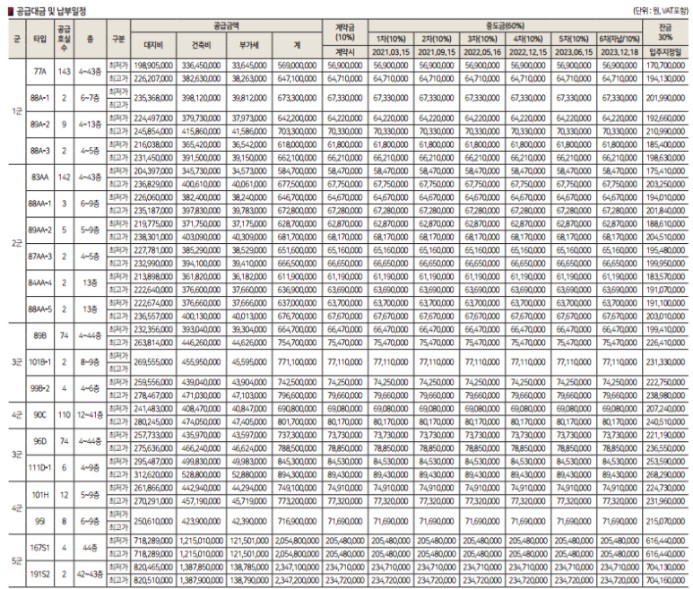Click supply count 110
Image resolution: width=693 pixels, height=589 pixels.
64,415
